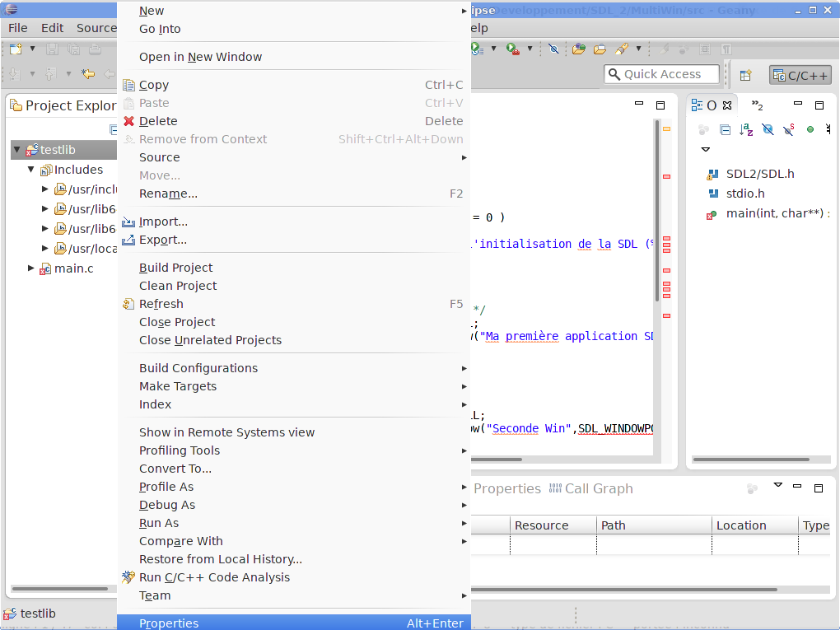Open Outline view menu triangle
Image resolution: width=840 pixels, height=630 pixels.
[705, 150]
